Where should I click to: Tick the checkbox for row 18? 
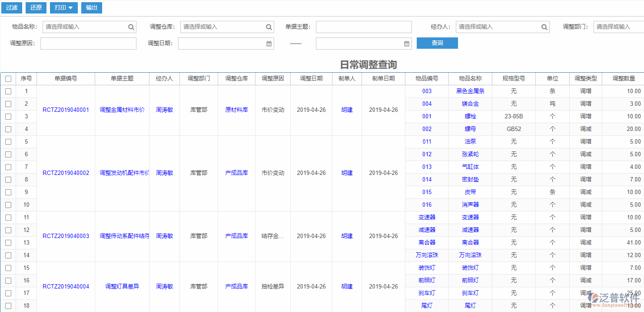8,306
